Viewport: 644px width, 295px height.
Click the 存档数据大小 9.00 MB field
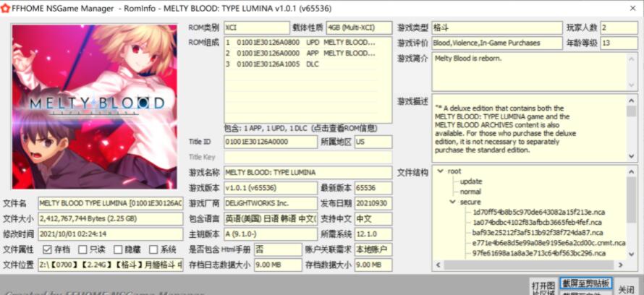[373, 265]
